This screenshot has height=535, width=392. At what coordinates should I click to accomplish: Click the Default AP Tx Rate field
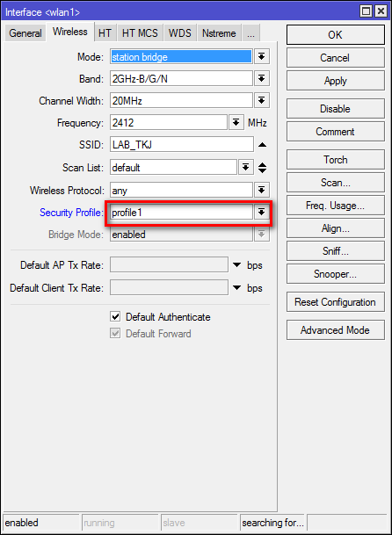169,264
